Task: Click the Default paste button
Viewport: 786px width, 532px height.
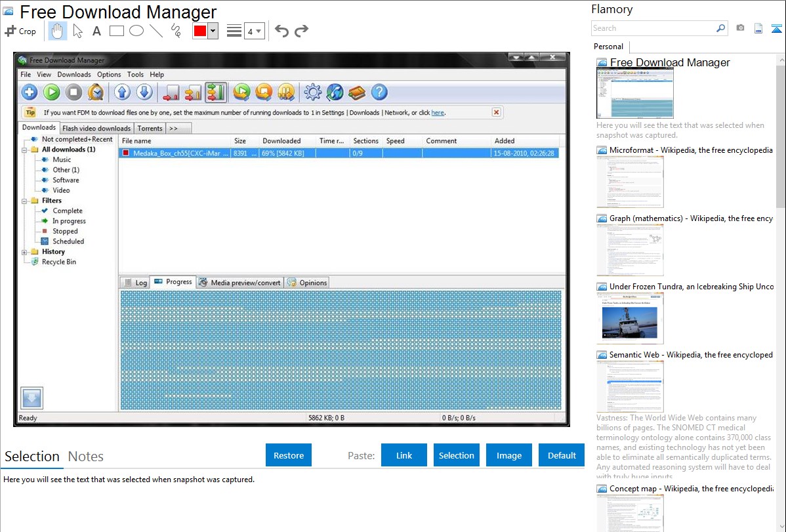Action: point(562,455)
